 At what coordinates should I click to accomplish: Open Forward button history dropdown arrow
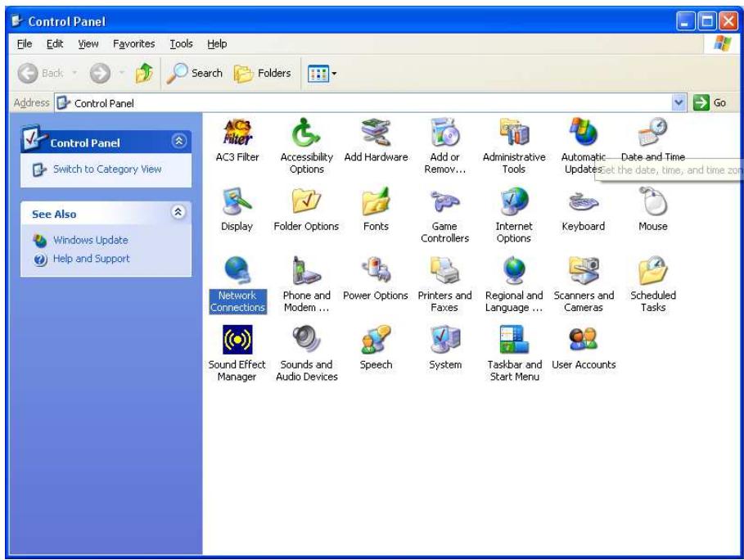click(x=121, y=73)
